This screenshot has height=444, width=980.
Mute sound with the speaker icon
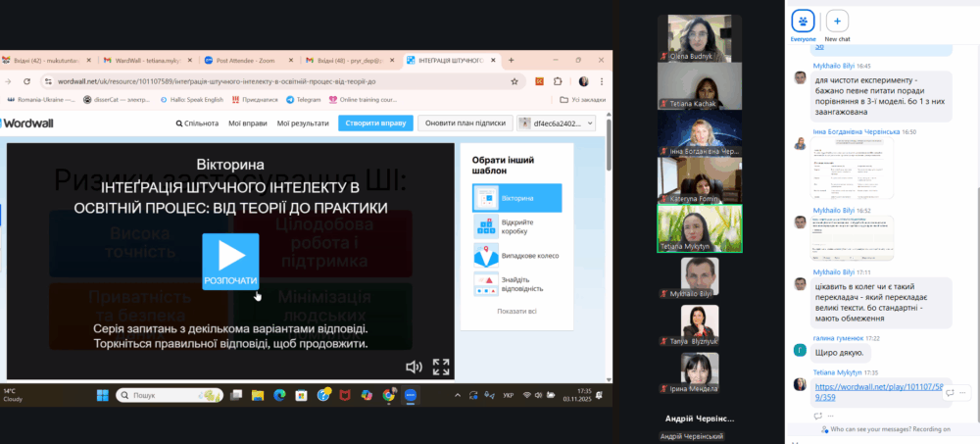point(414,367)
